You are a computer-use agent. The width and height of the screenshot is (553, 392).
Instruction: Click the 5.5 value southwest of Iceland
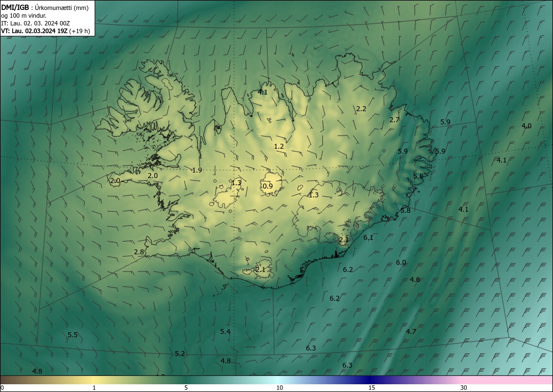click(x=72, y=335)
